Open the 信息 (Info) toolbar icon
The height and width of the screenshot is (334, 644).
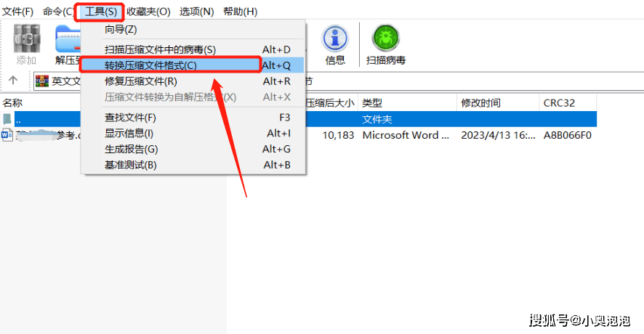pyautogui.click(x=335, y=38)
